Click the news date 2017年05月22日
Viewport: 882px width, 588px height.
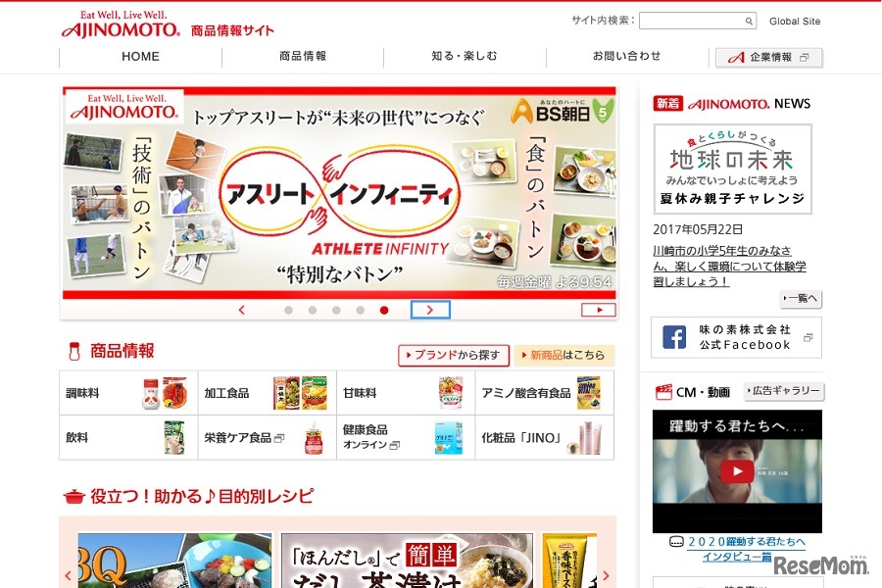pyautogui.click(x=698, y=229)
